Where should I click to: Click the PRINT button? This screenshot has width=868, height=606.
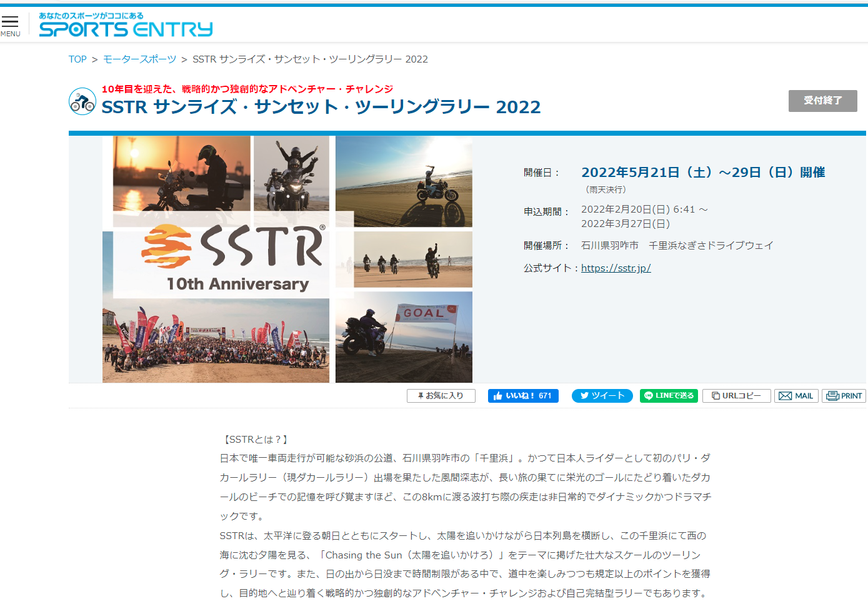844,396
